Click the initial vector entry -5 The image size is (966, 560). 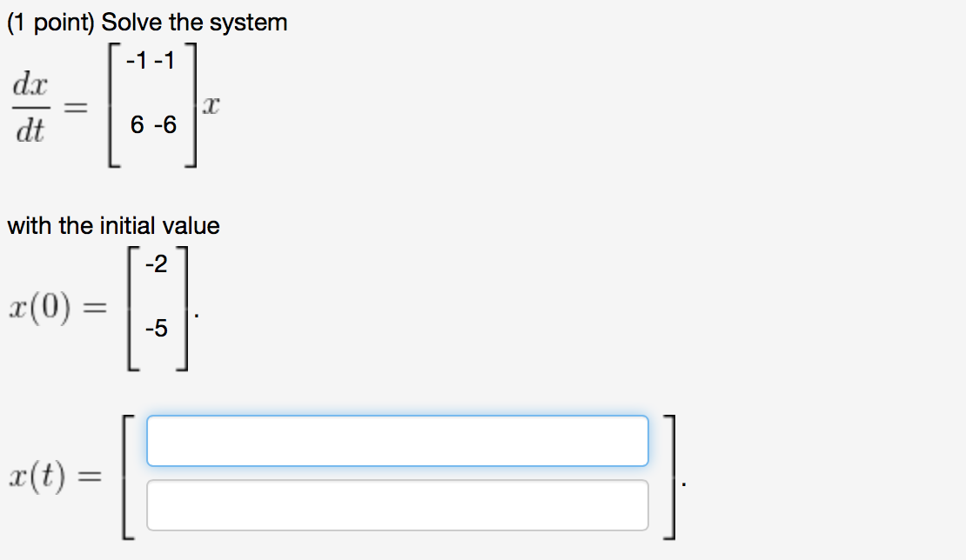coord(157,328)
